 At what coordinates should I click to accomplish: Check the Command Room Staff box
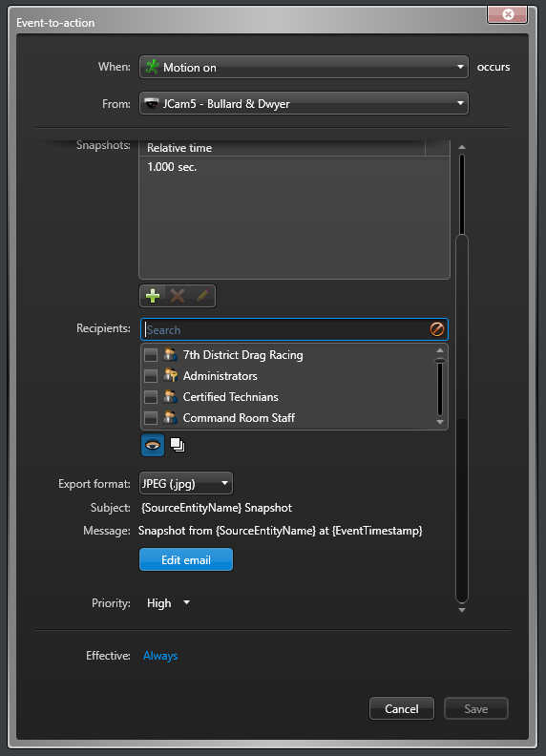coord(151,417)
